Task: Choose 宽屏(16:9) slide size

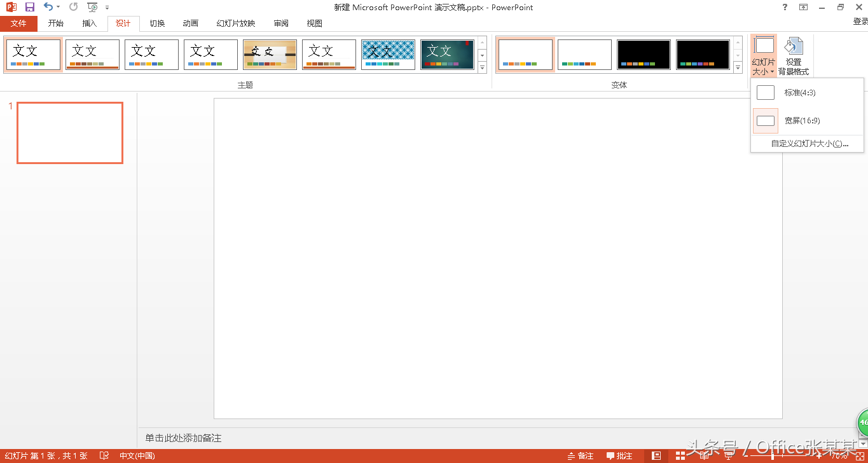Action: coord(807,121)
